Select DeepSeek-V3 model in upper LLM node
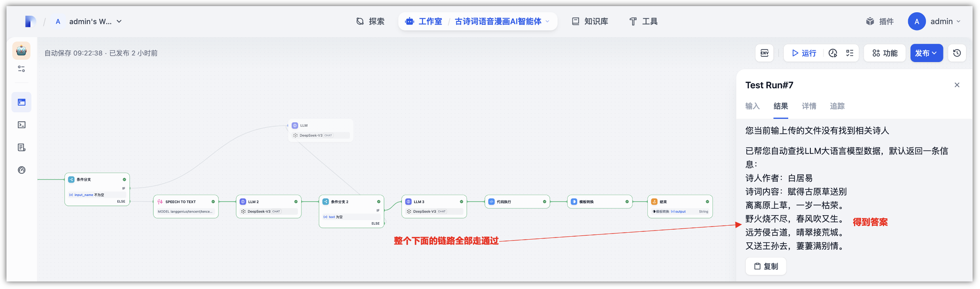 coord(320,135)
